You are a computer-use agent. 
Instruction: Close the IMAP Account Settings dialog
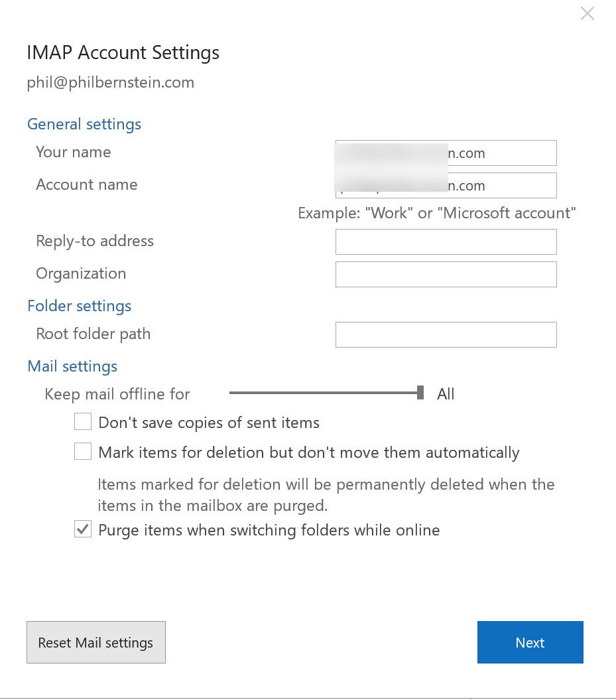click(x=587, y=13)
